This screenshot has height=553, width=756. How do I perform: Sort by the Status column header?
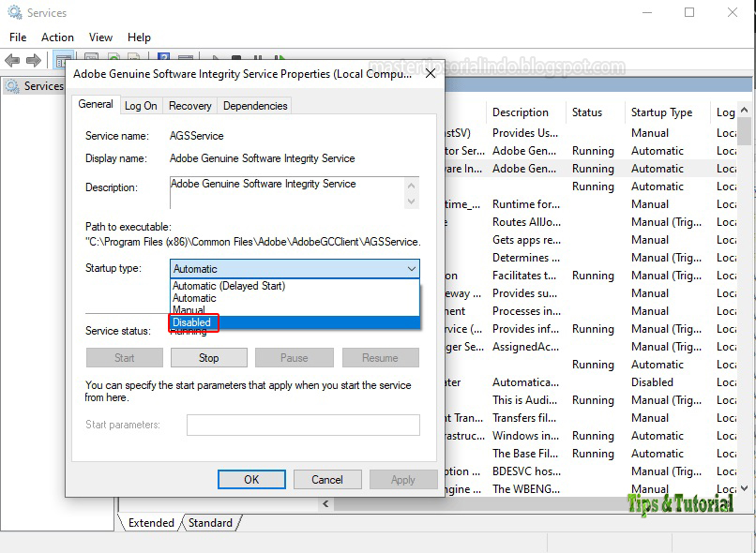(595, 112)
